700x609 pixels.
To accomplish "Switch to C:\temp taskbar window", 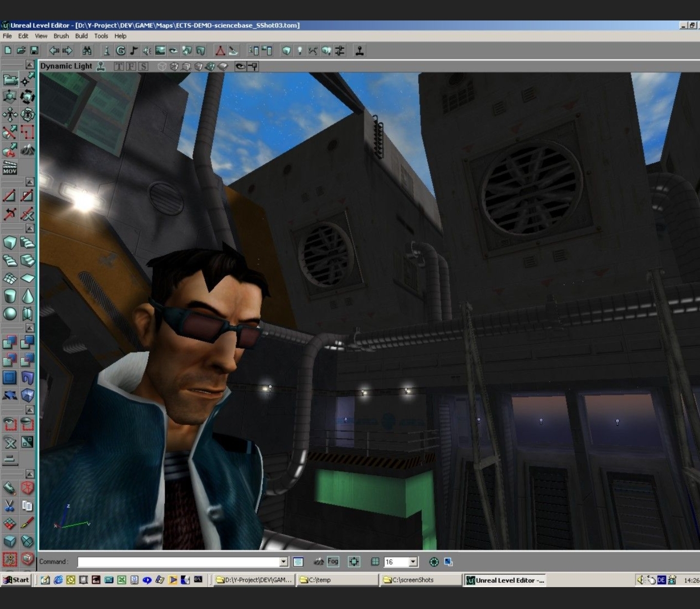I will pyautogui.click(x=337, y=580).
